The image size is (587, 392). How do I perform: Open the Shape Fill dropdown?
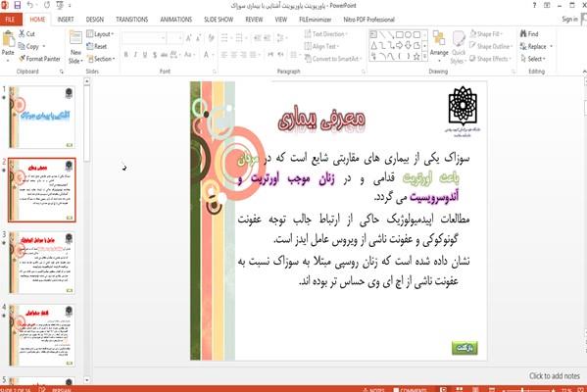point(485,34)
